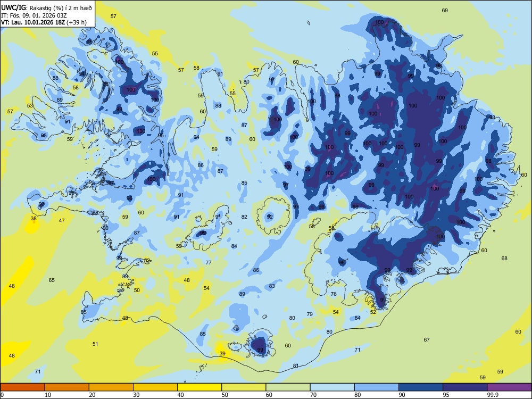Click the map value '82' in central Iceland
532x399 pixels.
click(x=244, y=217)
